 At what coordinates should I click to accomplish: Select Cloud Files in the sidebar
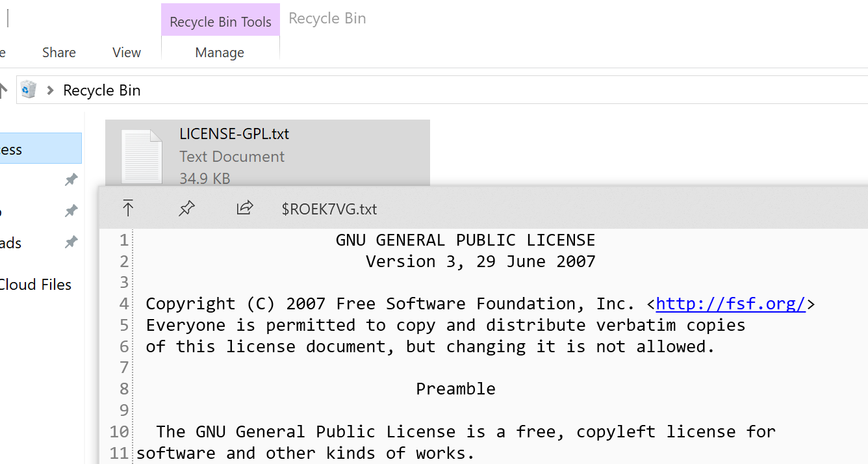pos(35,284)
